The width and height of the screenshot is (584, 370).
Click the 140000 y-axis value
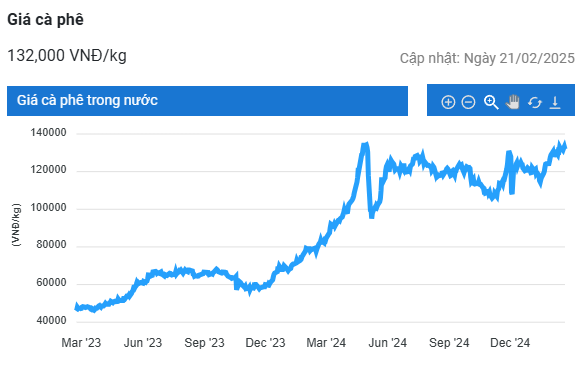point(48,133)
